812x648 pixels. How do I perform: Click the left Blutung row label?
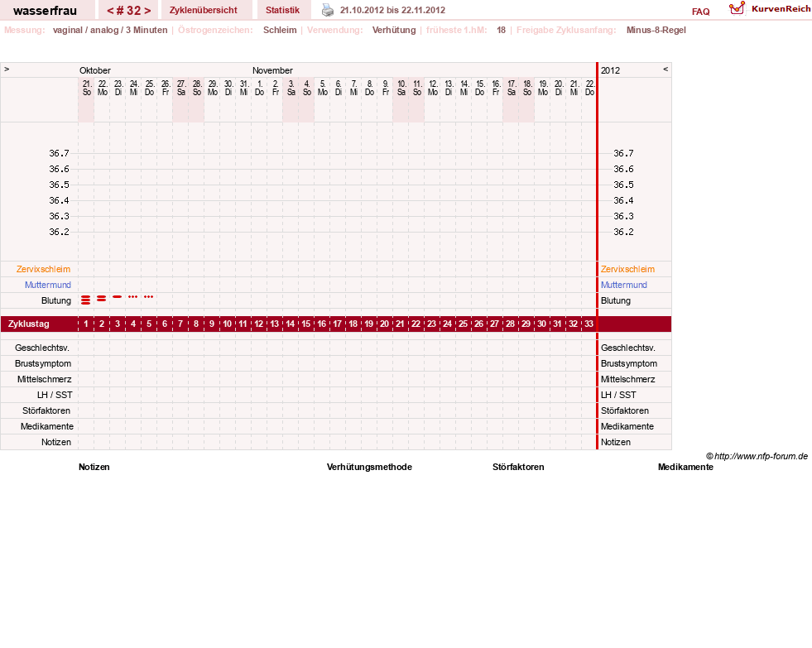click(56, 300)
